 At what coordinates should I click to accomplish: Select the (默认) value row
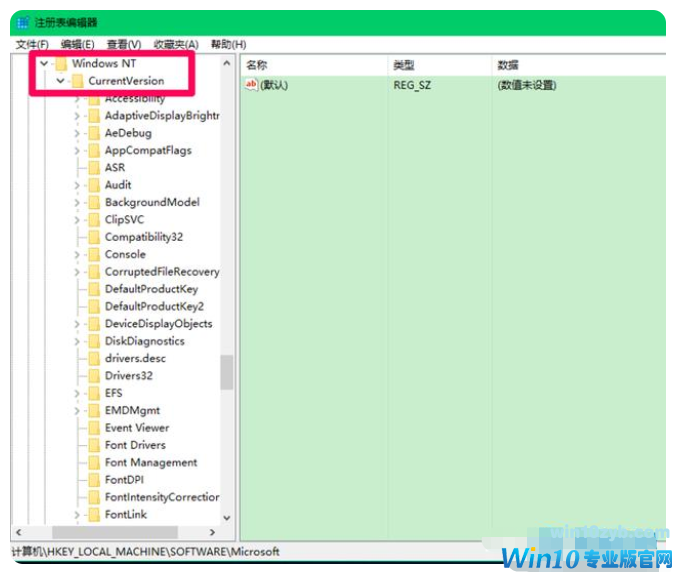pyautogui.click(x=453, y=85)
